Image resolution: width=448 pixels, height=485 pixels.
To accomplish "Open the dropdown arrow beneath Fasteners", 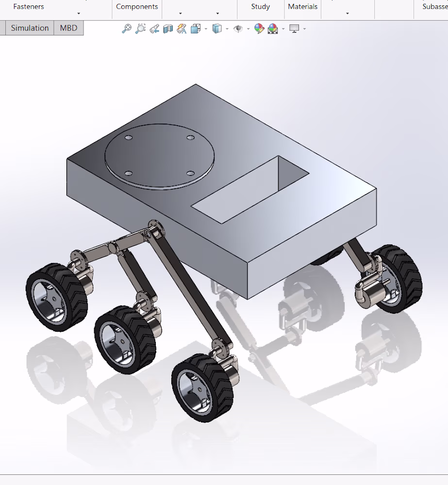I will [79, 14].
